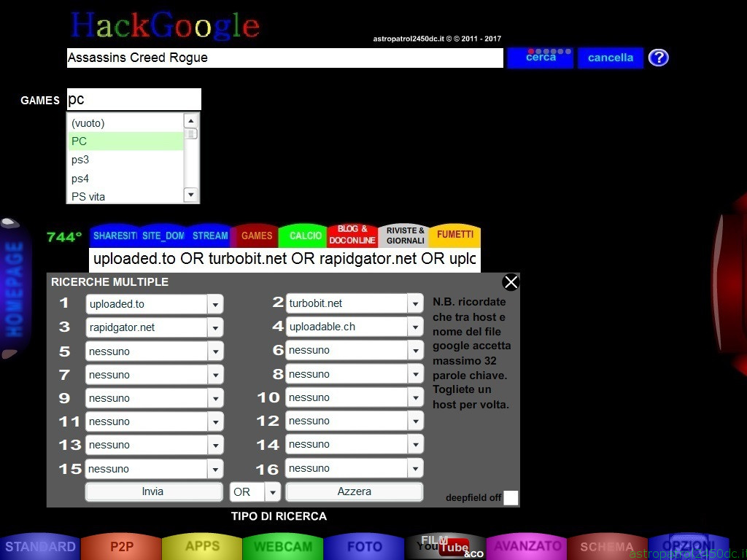
Task: Click the blue question mark help icon
Action: tap(659, 58)
